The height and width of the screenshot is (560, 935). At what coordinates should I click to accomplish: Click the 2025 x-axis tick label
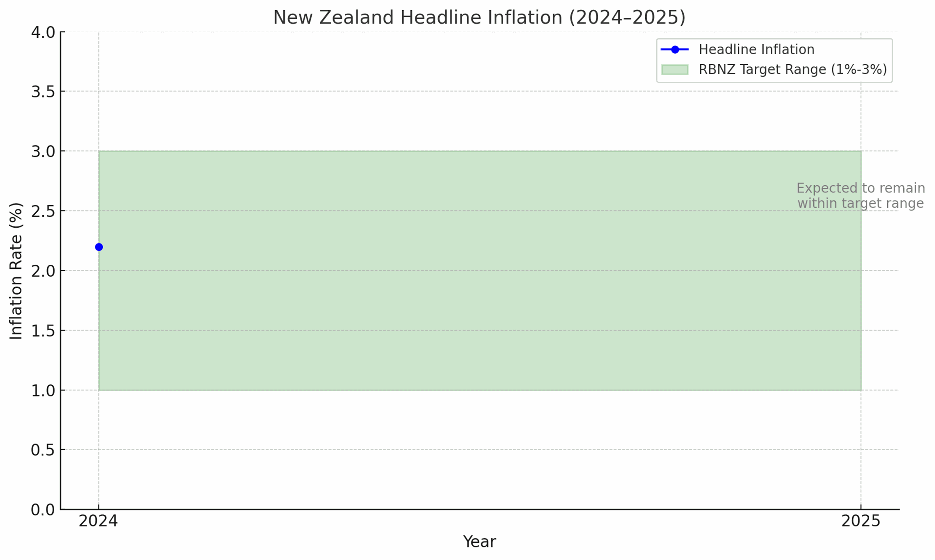(861, 521)
